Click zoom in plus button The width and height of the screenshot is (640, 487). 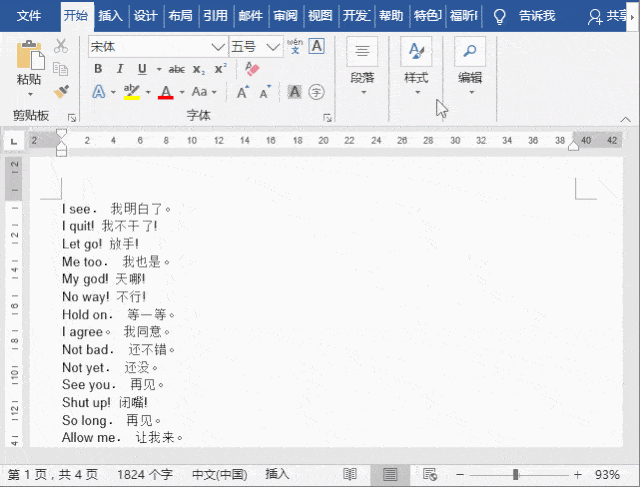click(x=577, y=474)
